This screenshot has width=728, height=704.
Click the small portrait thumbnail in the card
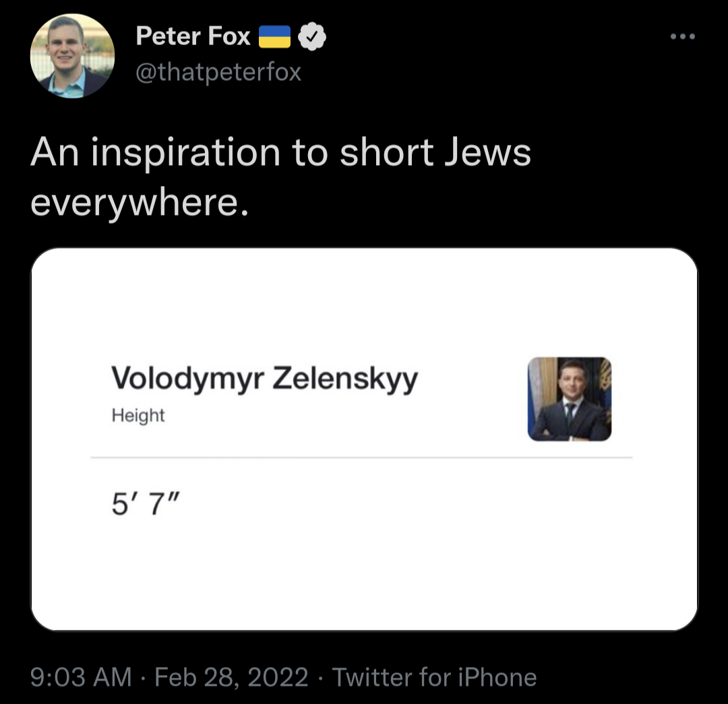point(569,399)
